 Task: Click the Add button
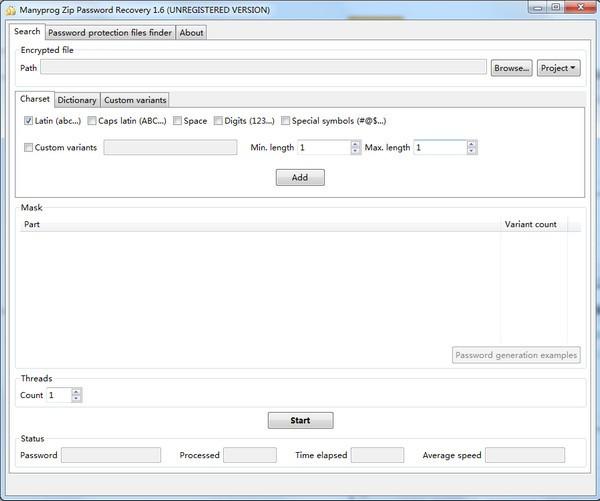coord(300,178)
